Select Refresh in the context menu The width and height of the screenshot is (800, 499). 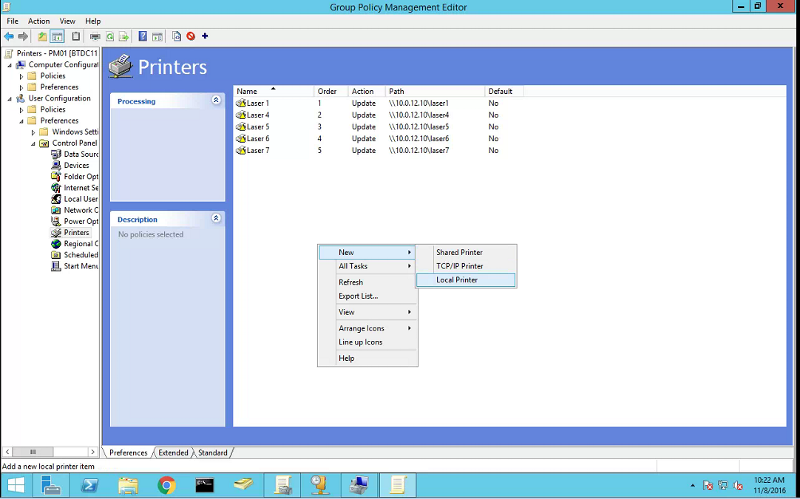click(x=367, y=282)
